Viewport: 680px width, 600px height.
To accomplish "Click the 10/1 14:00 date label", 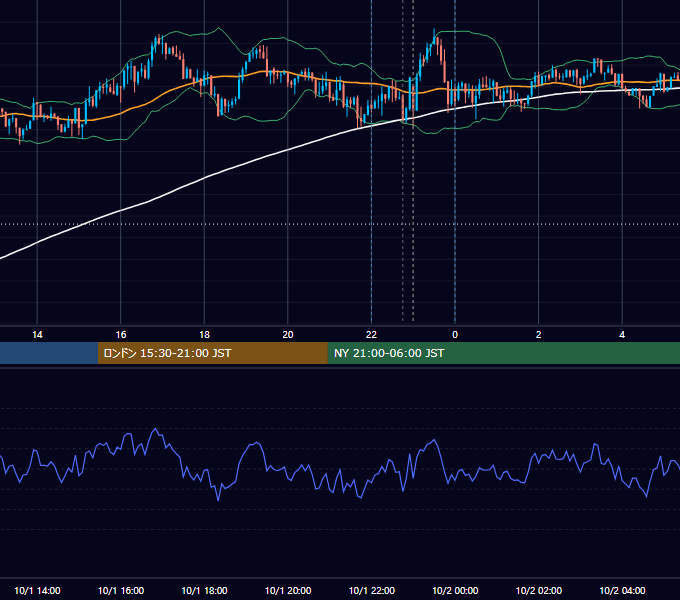I will click(x=37, y=590).
